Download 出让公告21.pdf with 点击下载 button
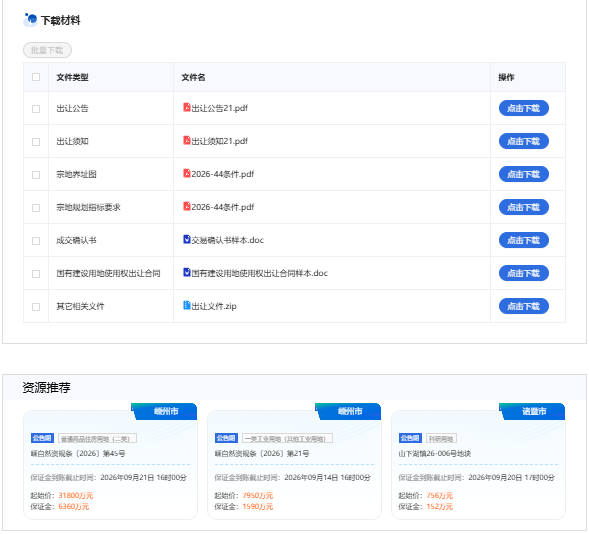 coord(524,108)
